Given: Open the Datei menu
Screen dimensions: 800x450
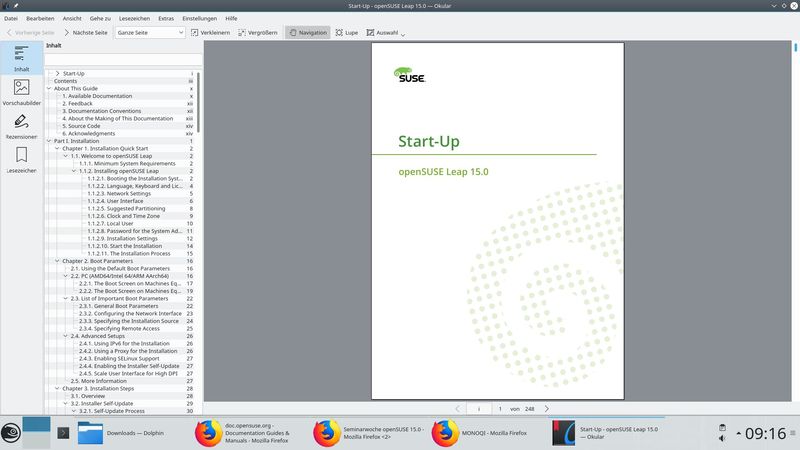Looking at the screenshot, I should [x=11, y=18].
